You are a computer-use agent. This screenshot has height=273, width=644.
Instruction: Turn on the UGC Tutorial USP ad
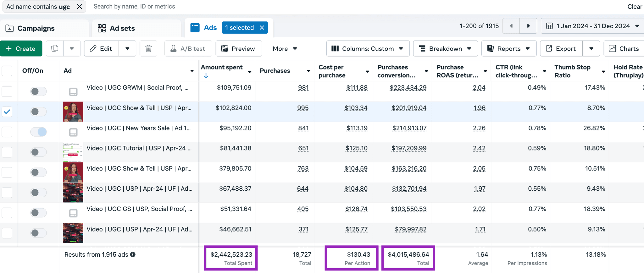pyautogui.click(x=38, y=152)
